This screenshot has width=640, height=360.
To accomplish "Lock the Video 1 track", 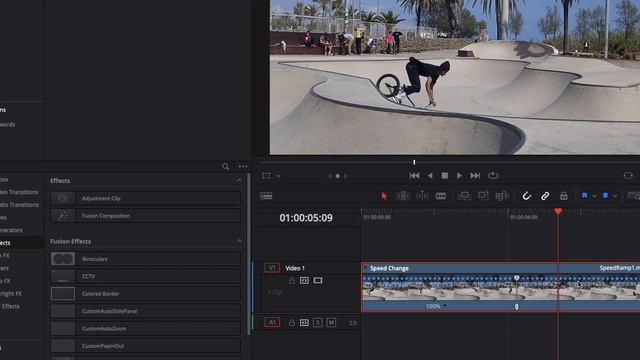I will click(292, 281).
